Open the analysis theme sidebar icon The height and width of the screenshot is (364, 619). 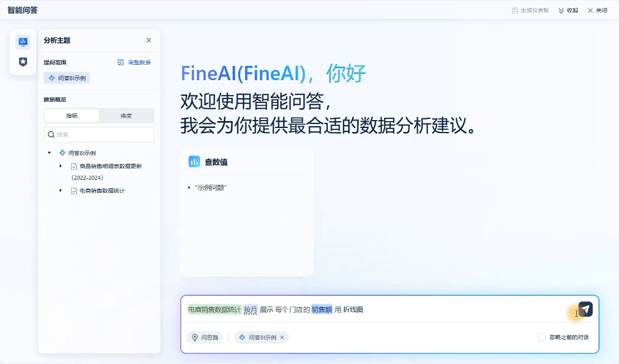point(23,42)
